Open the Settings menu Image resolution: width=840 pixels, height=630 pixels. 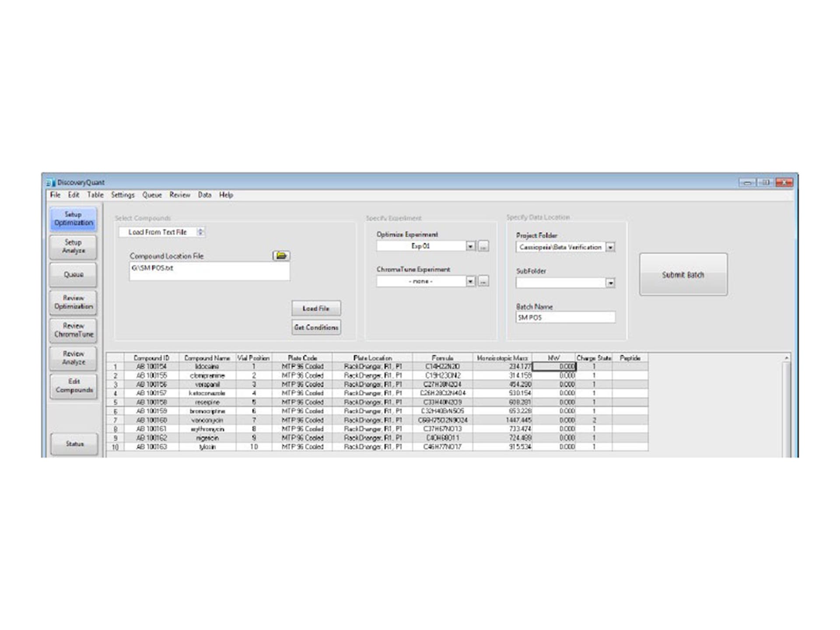pos(122,195)
